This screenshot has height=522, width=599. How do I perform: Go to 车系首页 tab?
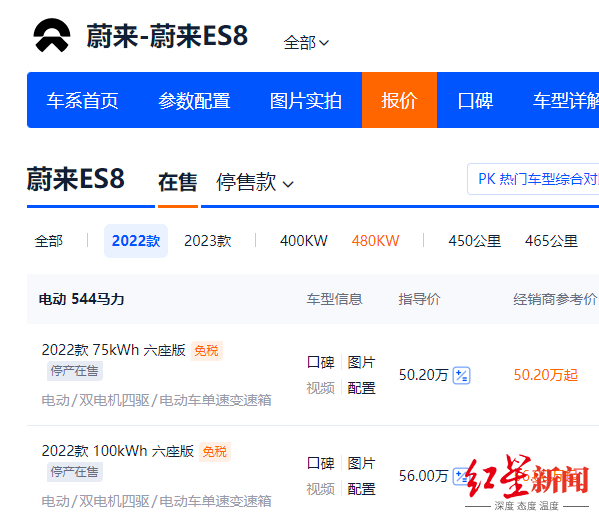pos(83,101)
